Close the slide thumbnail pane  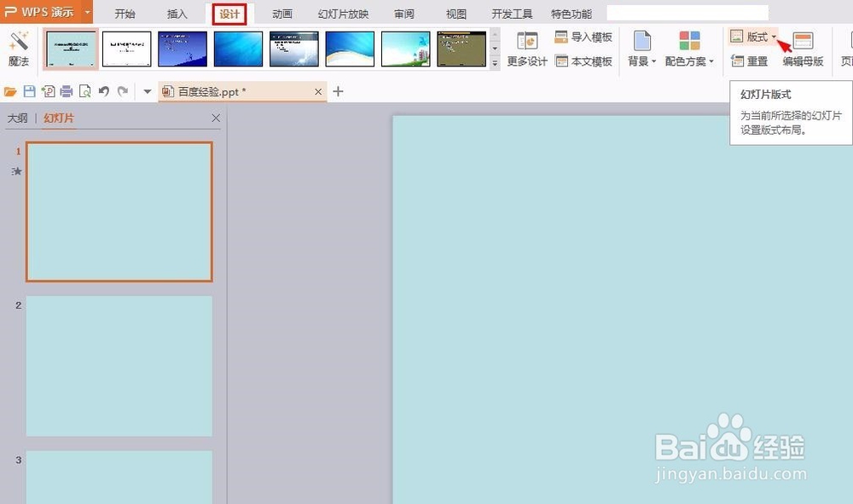pos(216,118)
